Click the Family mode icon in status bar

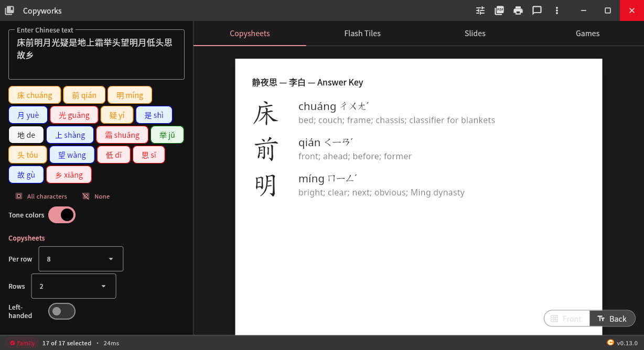(x=12, y=343)
